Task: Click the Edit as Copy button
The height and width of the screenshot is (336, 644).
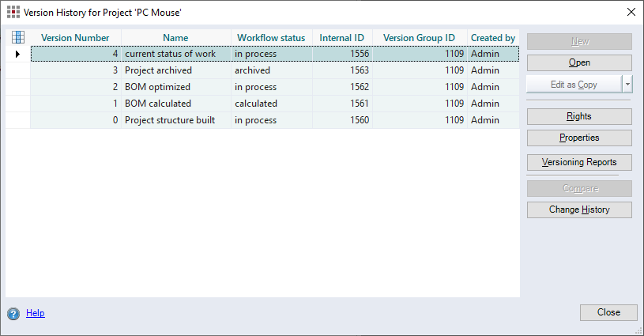Action: [574, 85]
